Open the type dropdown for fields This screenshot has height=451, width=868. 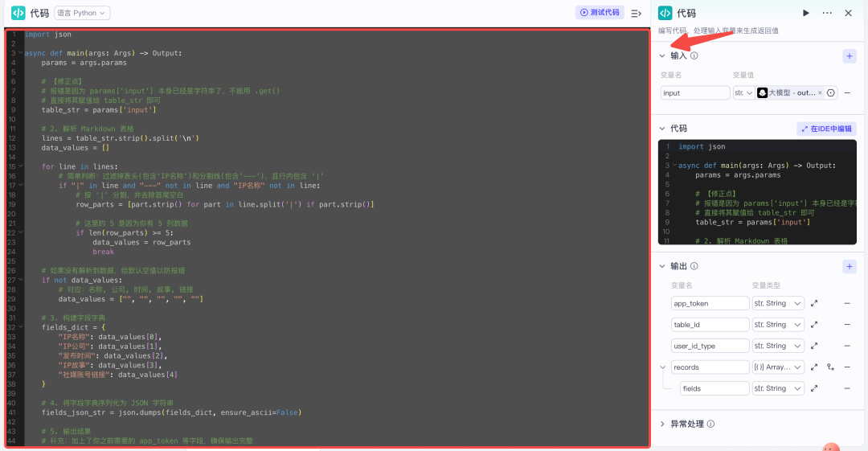click(x=778, y=388)
